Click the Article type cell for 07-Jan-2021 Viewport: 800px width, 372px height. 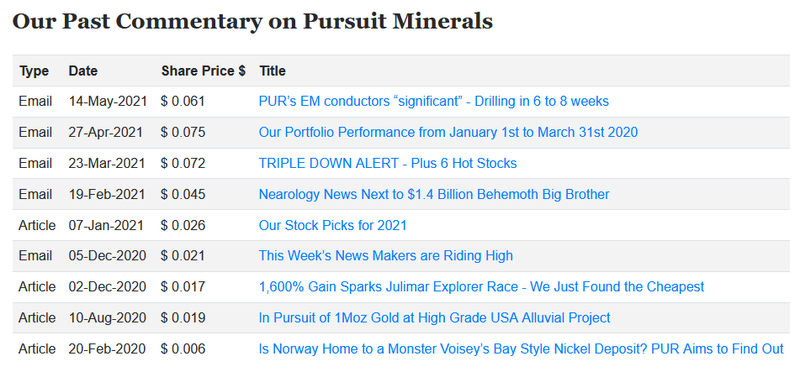coord(37,225)
